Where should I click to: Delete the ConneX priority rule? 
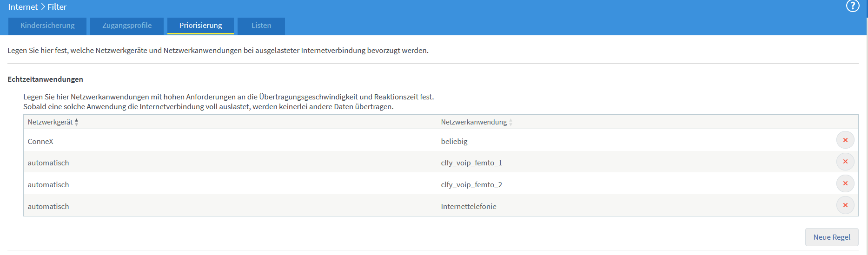coord(845,140)
